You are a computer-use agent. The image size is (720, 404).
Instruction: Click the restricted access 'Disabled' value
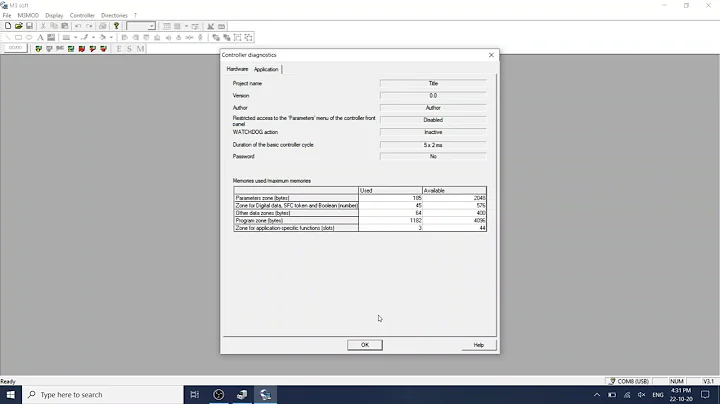pos(433,120)
